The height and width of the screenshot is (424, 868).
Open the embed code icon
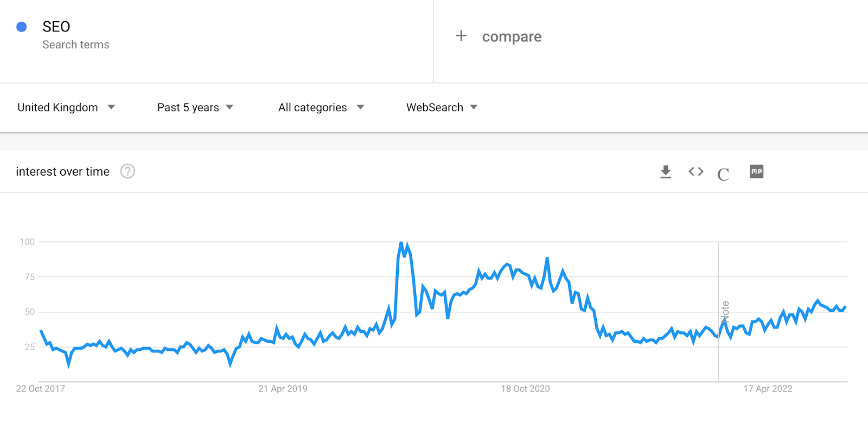click(696, 172)
